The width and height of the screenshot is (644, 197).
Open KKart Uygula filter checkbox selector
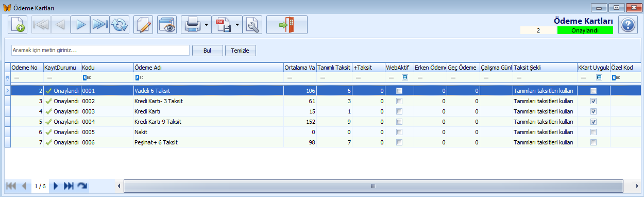[x=599, y=77]
